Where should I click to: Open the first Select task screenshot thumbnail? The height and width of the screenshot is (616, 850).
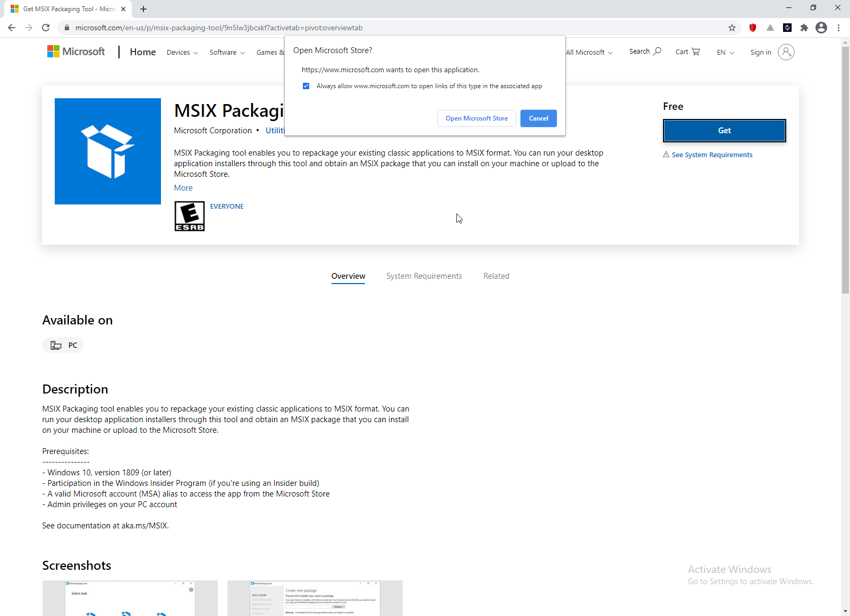(x=130, y=598)
